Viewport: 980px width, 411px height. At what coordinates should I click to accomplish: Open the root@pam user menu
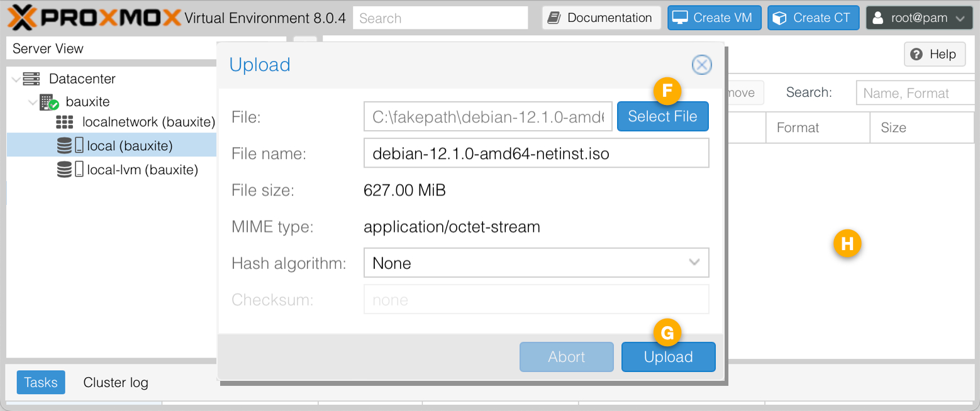pyautogui.click(x=919, y=18)
